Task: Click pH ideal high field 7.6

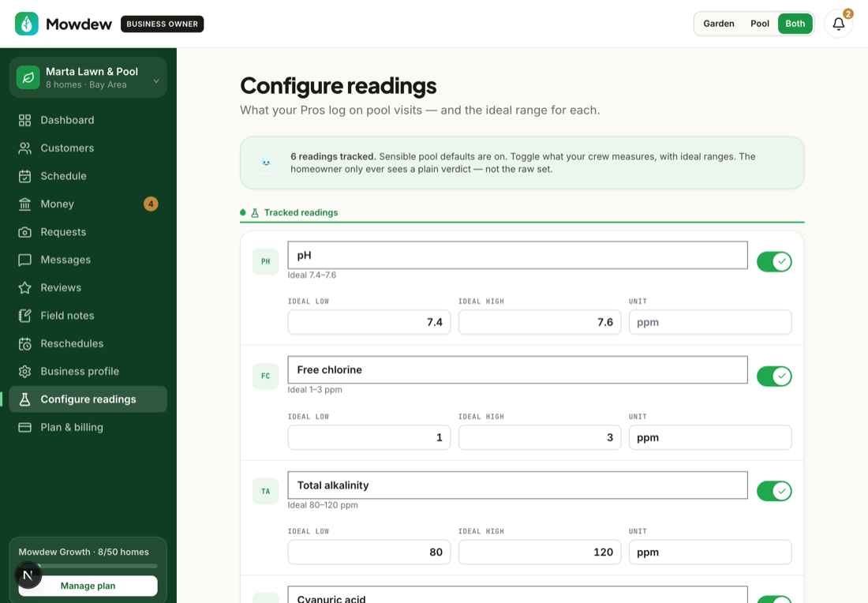Action: coord(540,322)
